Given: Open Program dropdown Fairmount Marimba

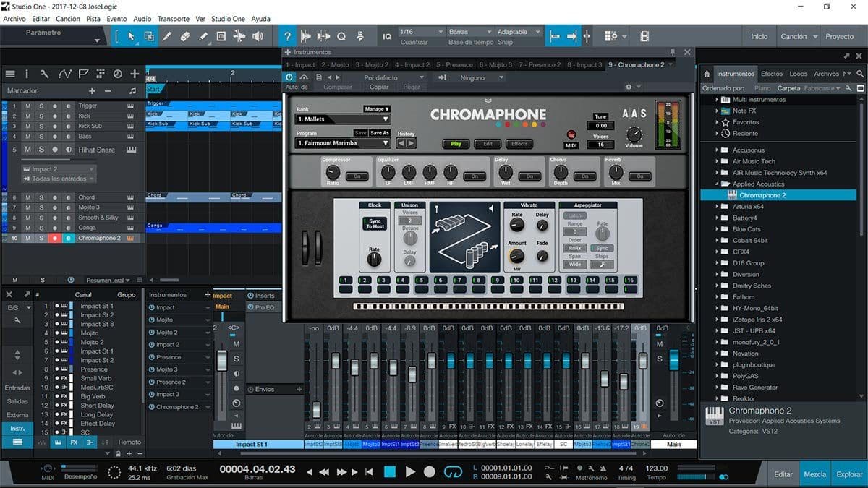Looking at the screenshot, I should [343, 143].
